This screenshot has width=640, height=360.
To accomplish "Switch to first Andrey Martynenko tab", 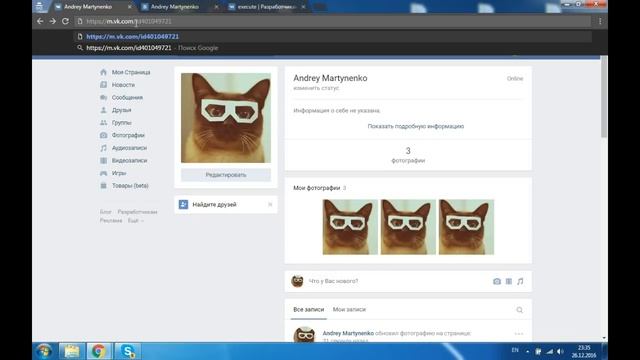I will pyautogui.click(x=92, y=7).
